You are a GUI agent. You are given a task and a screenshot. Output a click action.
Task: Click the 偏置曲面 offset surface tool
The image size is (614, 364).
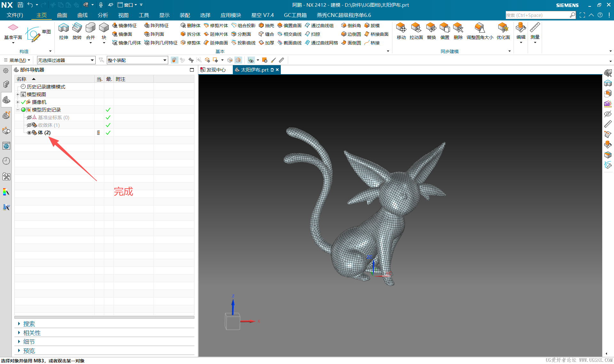coord(289,26)
